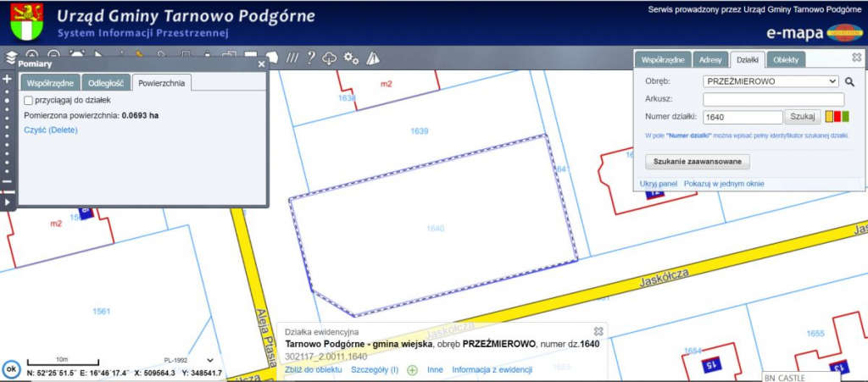Image resolution: width=868 pixels, height=382 pixels.
Task: Close the Pomiary measurement panel
Action: (261, 64)
